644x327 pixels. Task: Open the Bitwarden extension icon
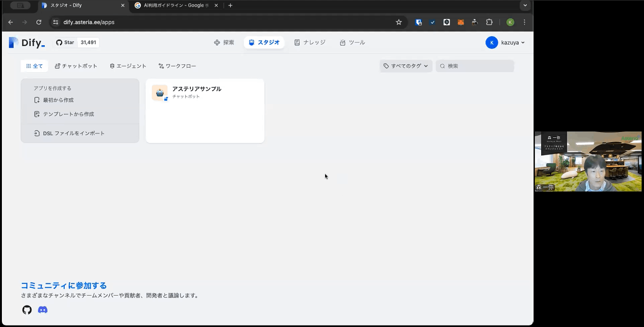[x=419, y=22]
